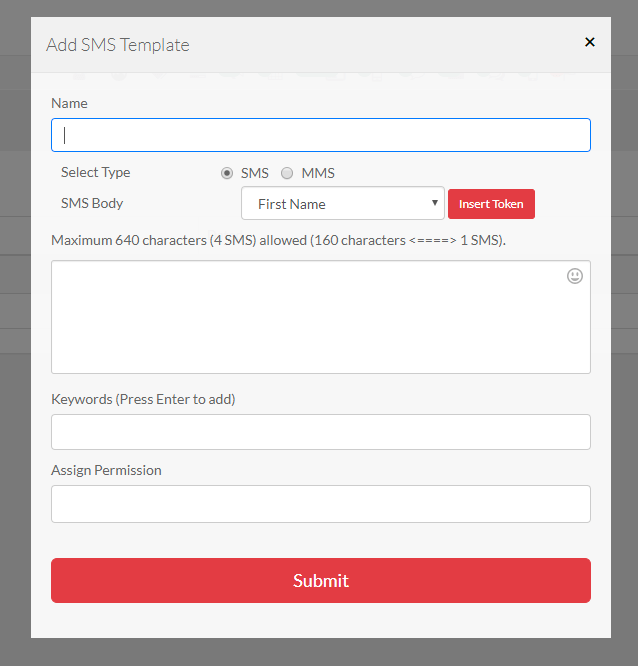The image size is (638, 666).
Task: Open the emoji picker in SMS body
Action: point(575,276)
